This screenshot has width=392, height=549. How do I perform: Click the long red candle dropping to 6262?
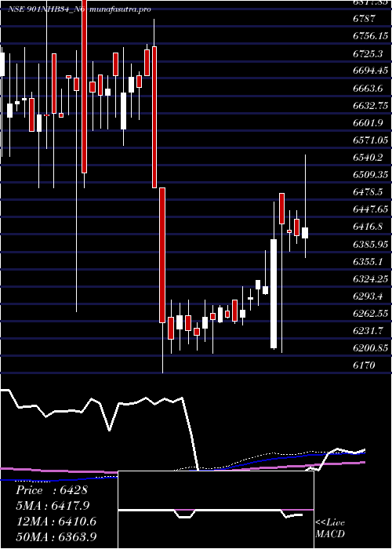162,255
